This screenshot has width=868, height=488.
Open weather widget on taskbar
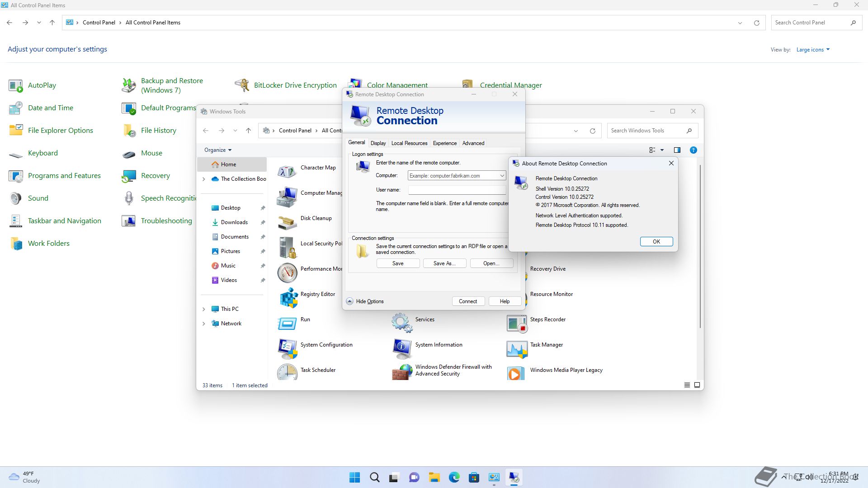(x=25, y=477)
